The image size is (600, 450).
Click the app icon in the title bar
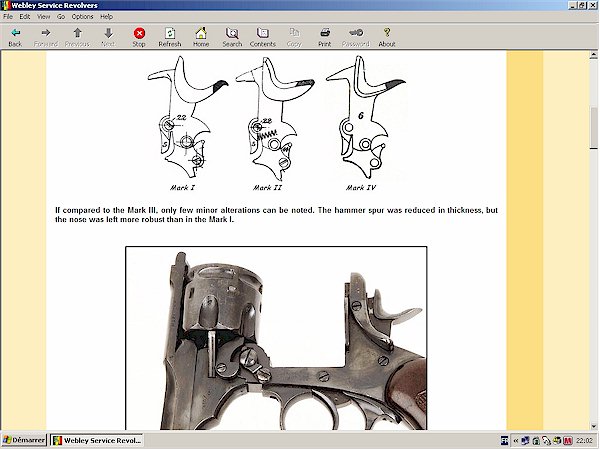5,5
